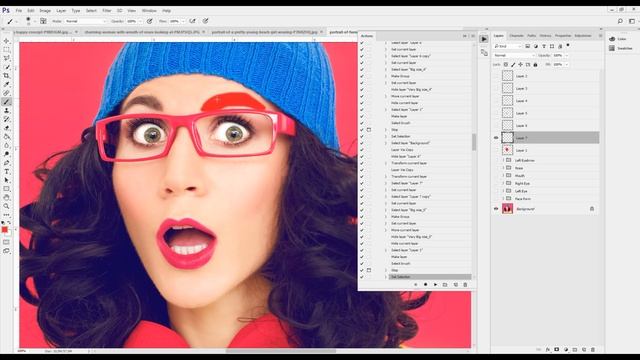The height and width of the screenshot is (360, 640).
Task: Toggle checkmark for highlighted Set Selection step
Action: click(362, 277)
